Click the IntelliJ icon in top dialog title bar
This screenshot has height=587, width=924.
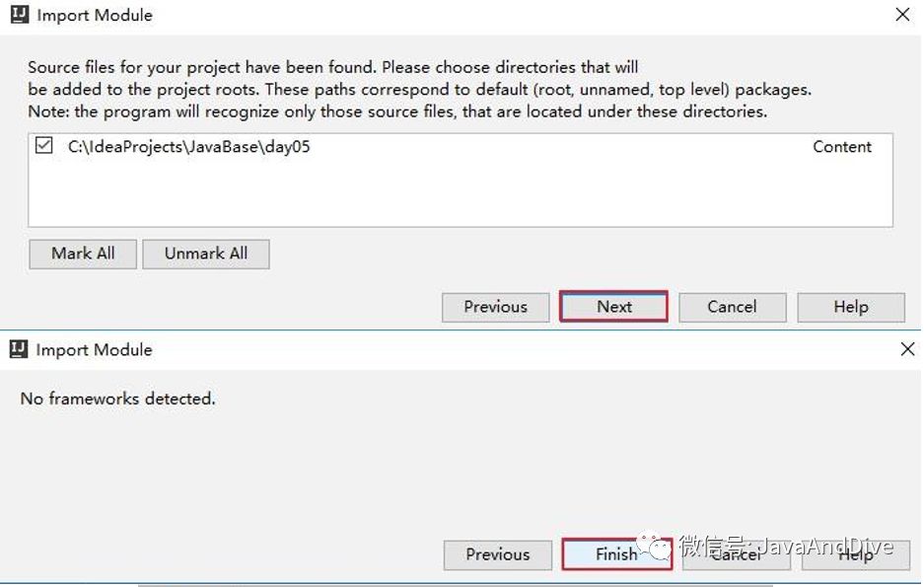coord(19,15)
